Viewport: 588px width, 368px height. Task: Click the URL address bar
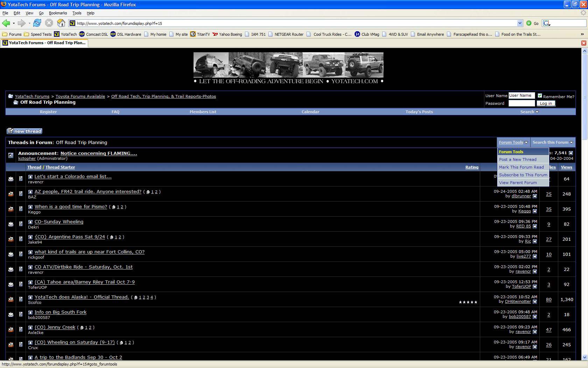pyautogui.click(x=296, y=23)
